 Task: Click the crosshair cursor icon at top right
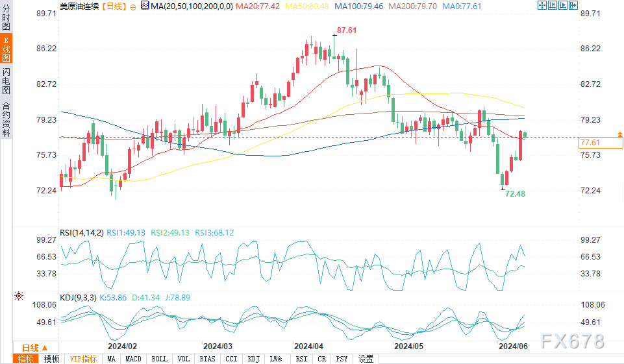543,6
